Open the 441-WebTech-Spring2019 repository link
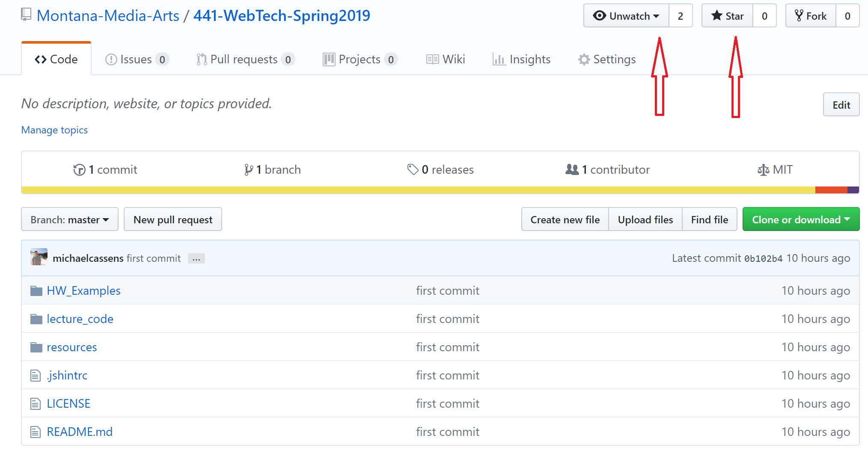This screenshot has width=868, height=450. [282, 16]
